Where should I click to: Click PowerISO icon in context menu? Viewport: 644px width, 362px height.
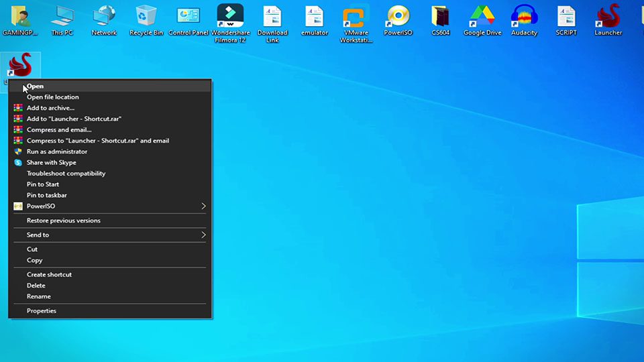click(18, 206)
